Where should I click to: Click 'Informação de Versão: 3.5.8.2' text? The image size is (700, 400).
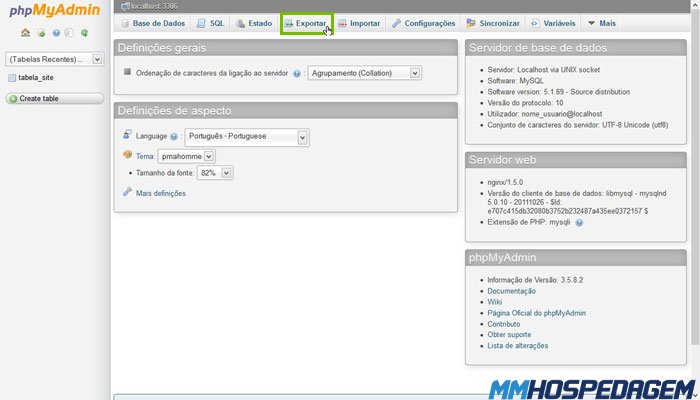[x=535, y=280]
